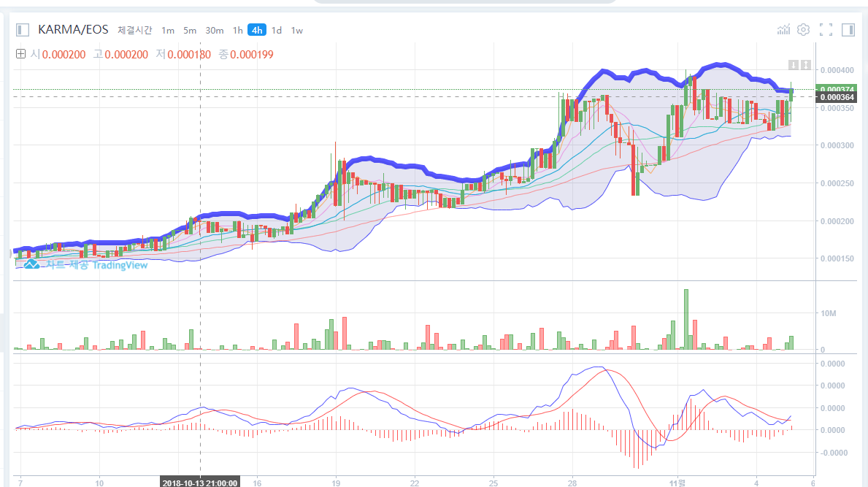This screenshot has width=868, height=487.
Task: Click the 0.000250 price axis label
Action: pos(837,183)
